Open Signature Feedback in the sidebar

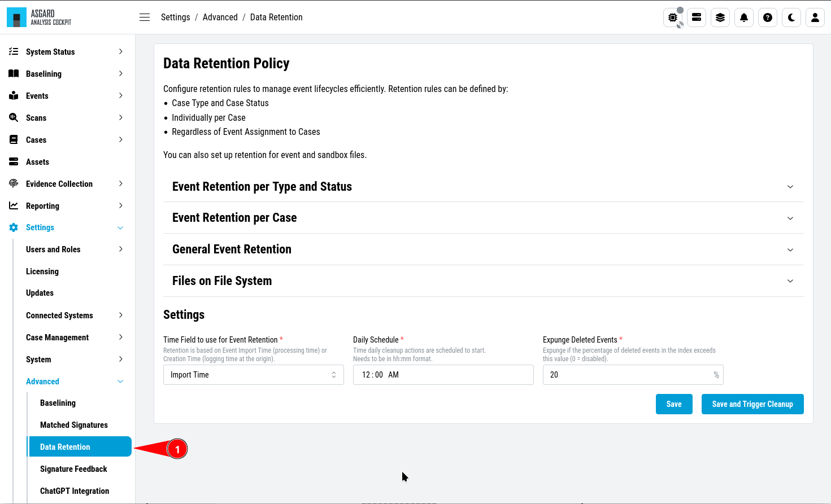tap(73, 469)
